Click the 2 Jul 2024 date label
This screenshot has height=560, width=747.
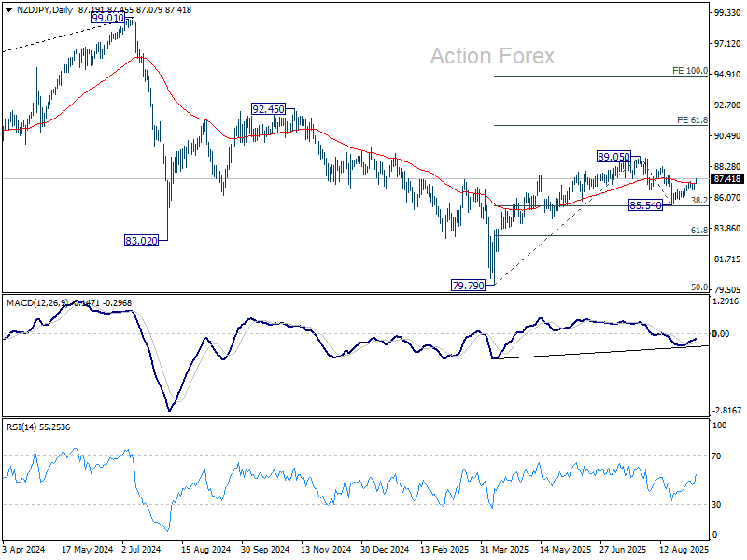click(141, 549)
